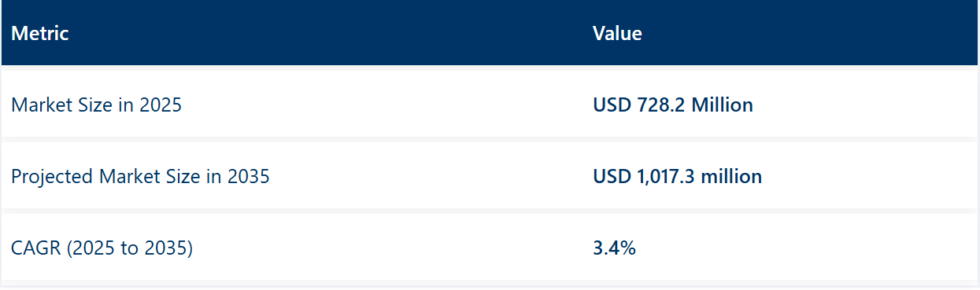
Task: Select the USD 728.2 Million value
Action: (673, 105)
